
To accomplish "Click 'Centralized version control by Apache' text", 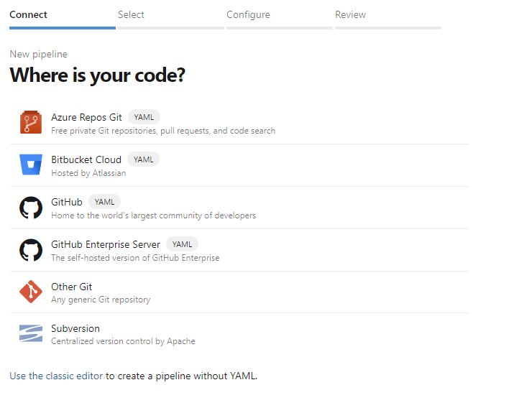I will tap(123, 341).
